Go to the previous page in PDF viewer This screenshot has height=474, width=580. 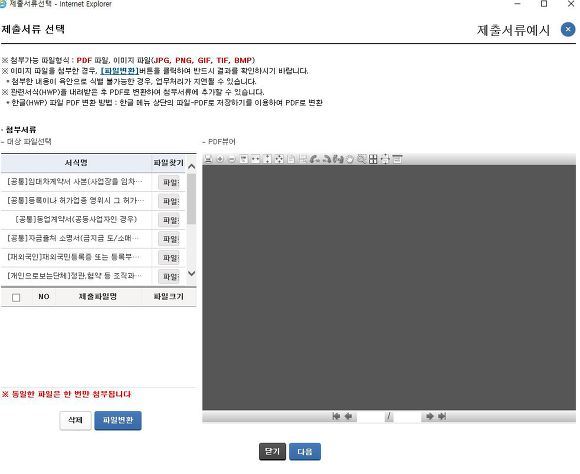[x=348, y=416]
